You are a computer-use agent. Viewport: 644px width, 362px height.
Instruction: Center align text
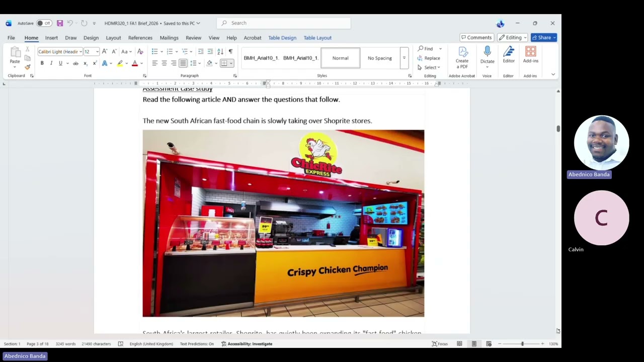click(164, 63)
